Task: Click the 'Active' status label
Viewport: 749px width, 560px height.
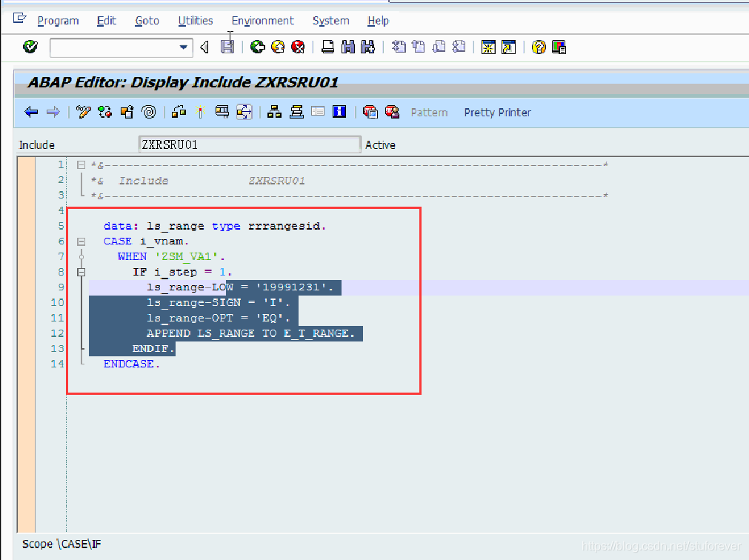Action: click(380, 145)
